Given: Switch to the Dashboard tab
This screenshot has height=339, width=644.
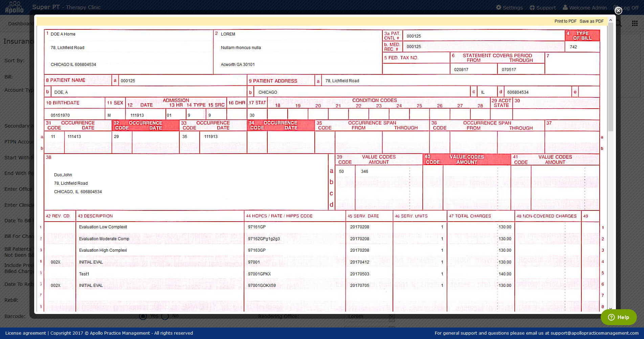Looking at the screenshot, I should pyautogui.click(x=20, y=23).
